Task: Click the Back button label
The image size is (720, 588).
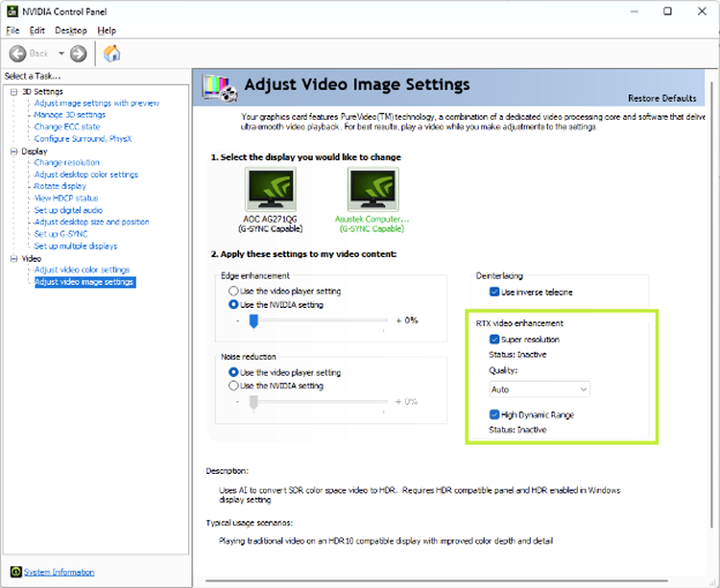Action: (x=38, y=54)
